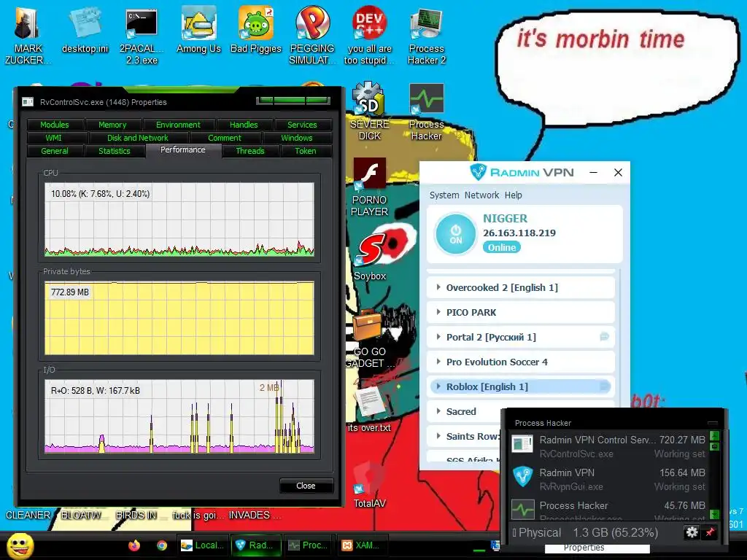Screen dimensions: 747x560
Task: Open the System menu in Radmin VPN
Action: point(444,195)
